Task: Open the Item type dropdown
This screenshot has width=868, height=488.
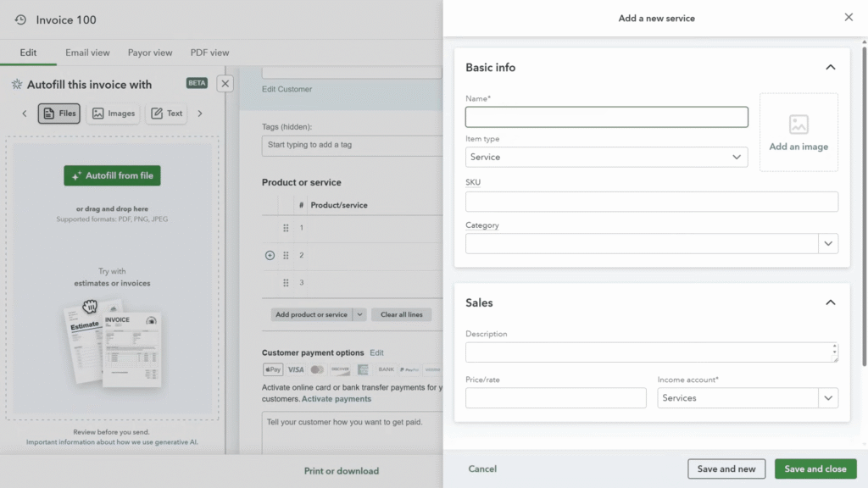Action: pyautogui.click(x=606, y=157)
